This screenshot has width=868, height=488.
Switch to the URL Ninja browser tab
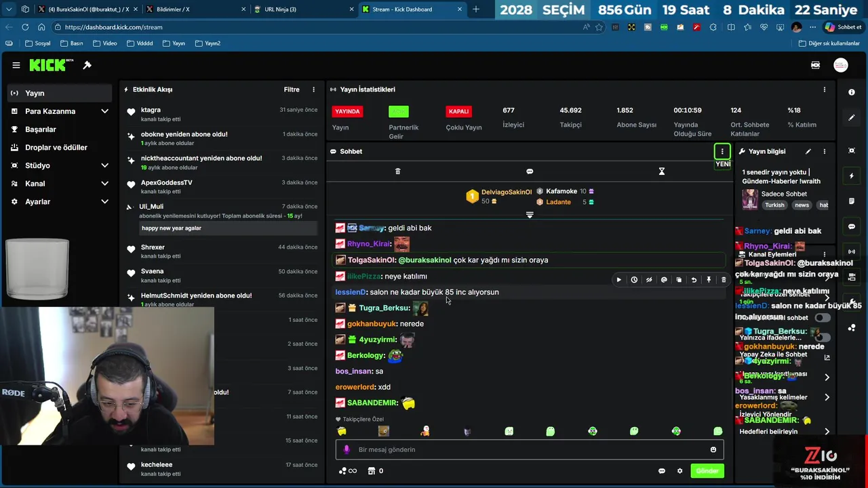pos(304,9)
